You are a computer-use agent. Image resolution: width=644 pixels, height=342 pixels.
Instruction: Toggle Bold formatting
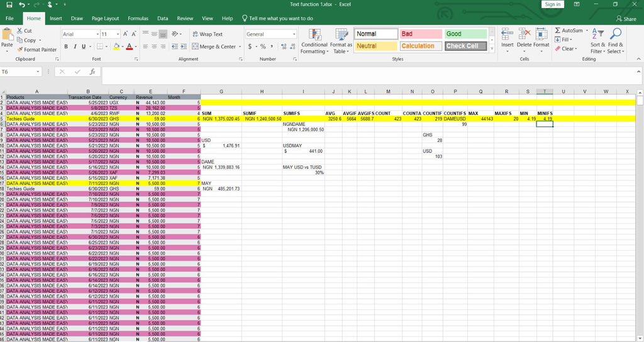(x=65, y=47)
